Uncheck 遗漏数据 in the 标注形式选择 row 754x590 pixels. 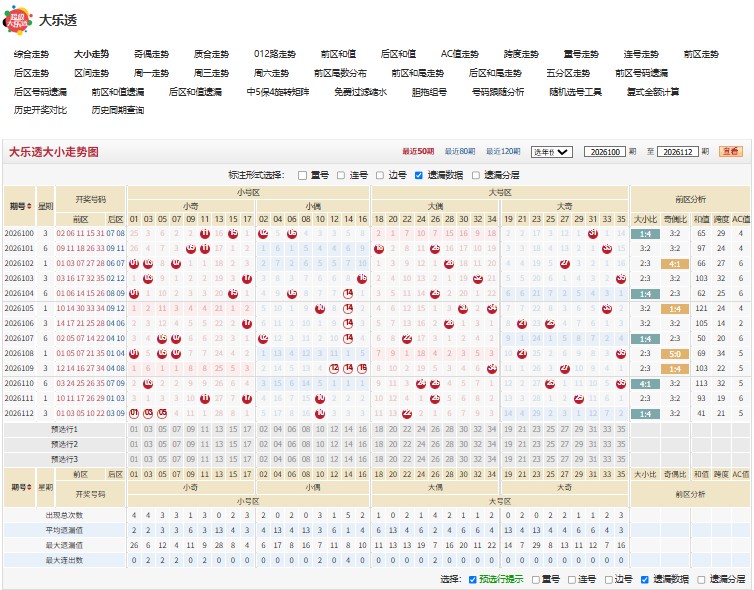[x=419, y=176]
